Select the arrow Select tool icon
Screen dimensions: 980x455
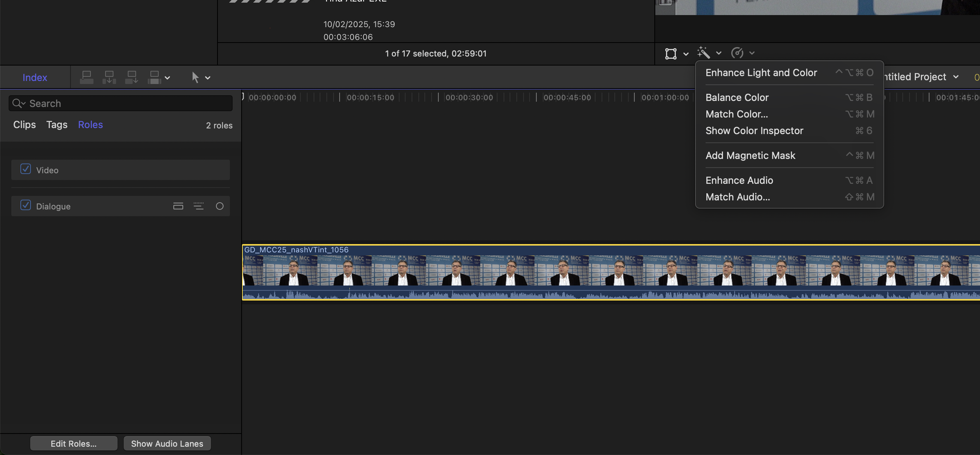tap(195, 77)
